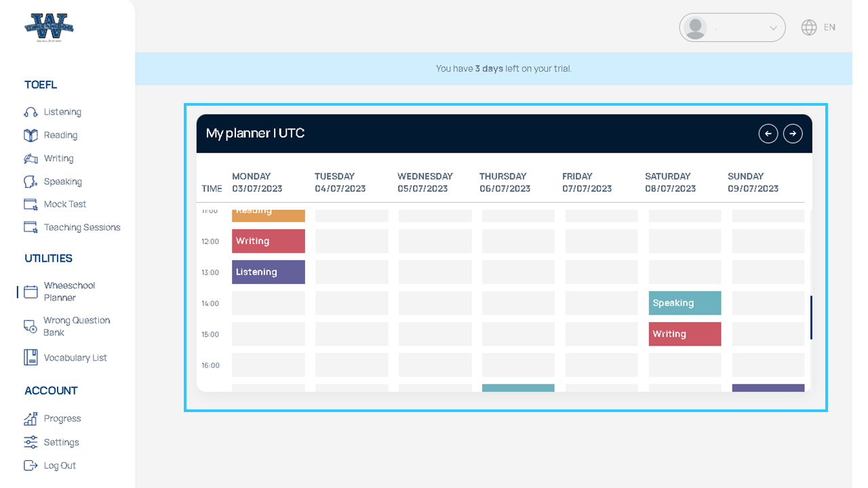Click the WEDNESDAY 05/07/2023 column header
The image size is (868, 488).
[425, 182]
